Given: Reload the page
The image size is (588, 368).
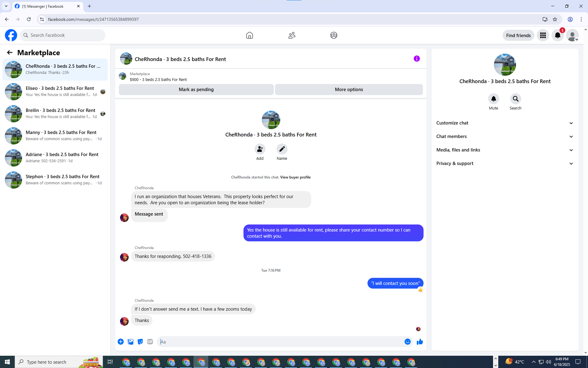Looking at the screenshot, I should point(29,19).
